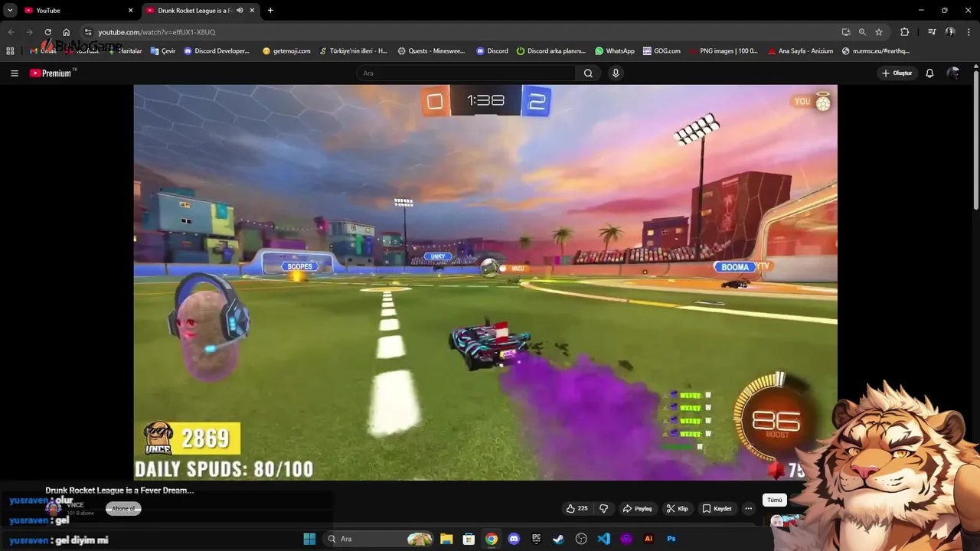Screen dimensions: 980x551
Task: Open the zoom magnifier icon in address bar
Action: [862, 32]
